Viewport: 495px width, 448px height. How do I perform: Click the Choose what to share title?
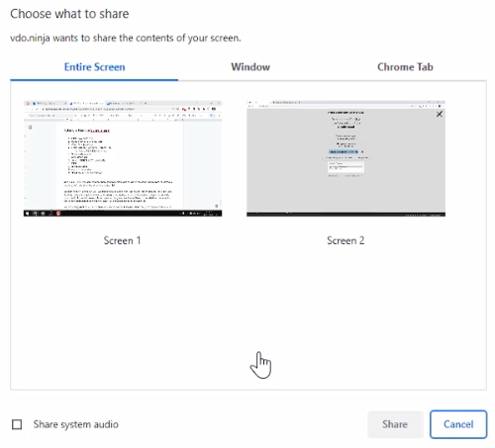coord(69,14)
